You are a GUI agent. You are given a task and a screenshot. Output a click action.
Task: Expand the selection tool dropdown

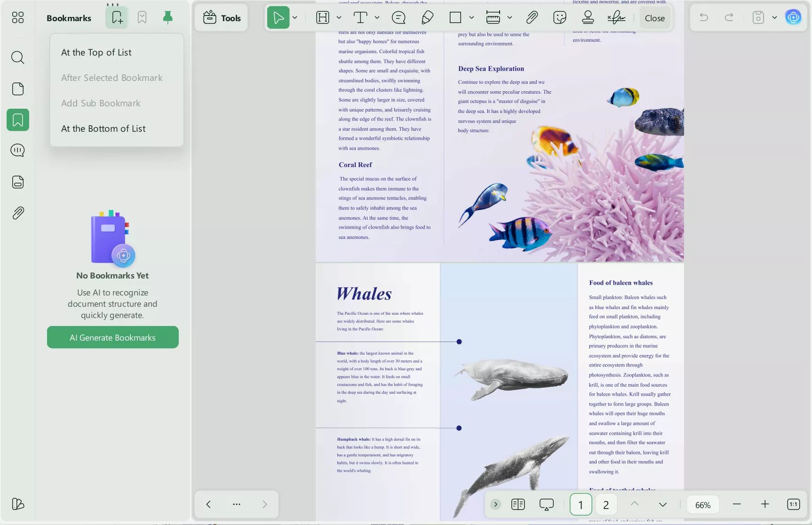pos(295,17)
